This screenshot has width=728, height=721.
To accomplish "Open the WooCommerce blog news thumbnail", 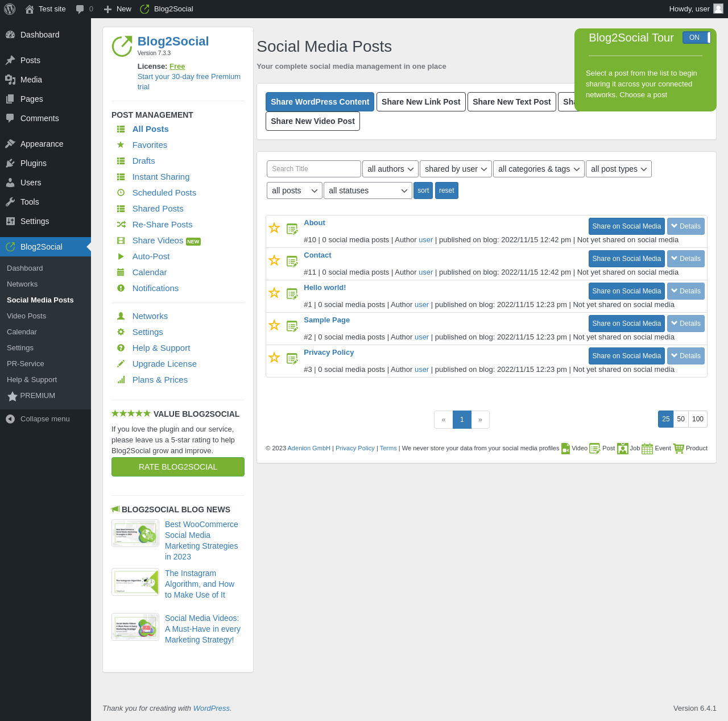I will (x=135, y=533).
